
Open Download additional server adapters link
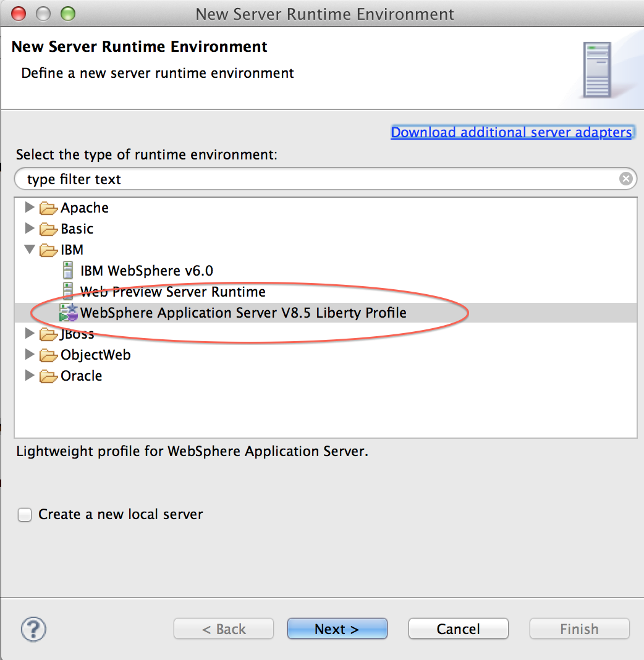coord(511,132)
